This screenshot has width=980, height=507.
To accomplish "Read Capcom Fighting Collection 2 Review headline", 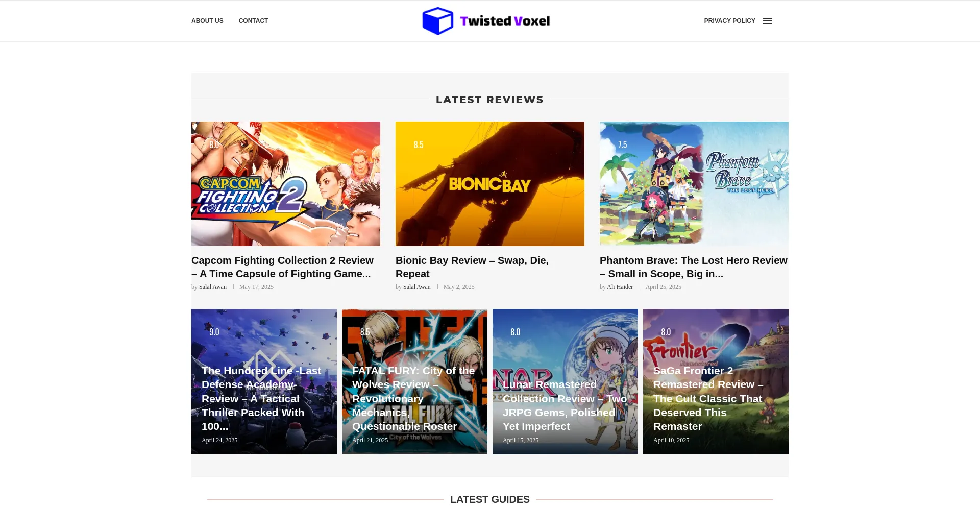I will 282,267.
